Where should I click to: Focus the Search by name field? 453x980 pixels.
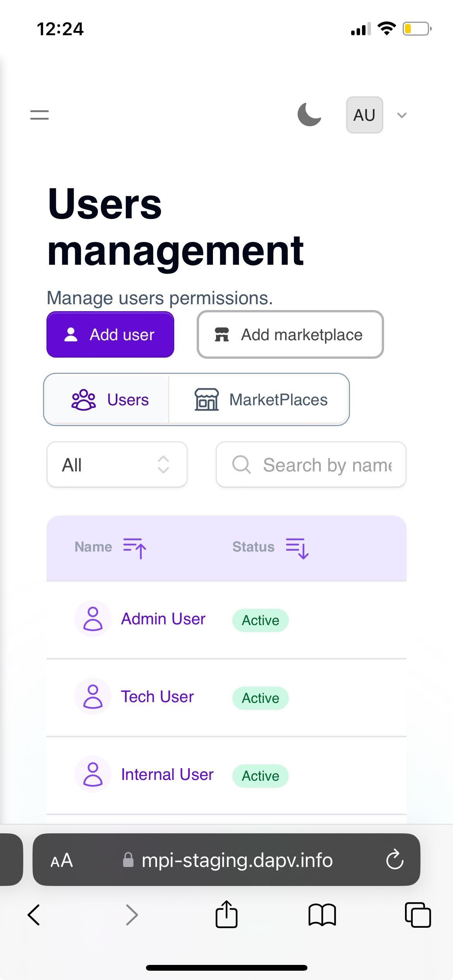(x=326, y=465)
